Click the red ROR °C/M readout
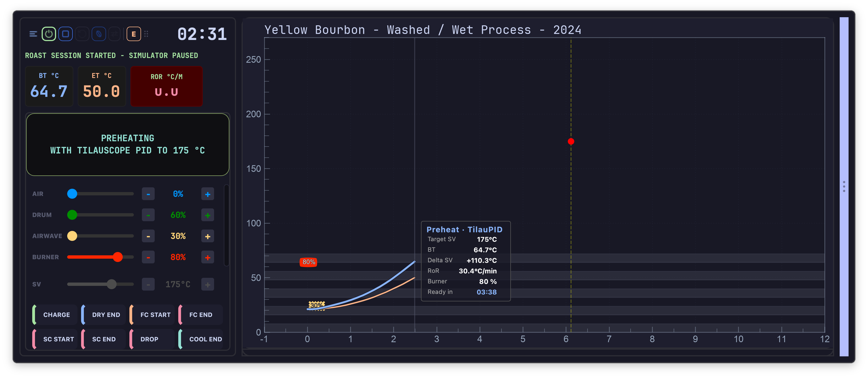This screenshot has height=378, width=868. (x=166, y=86)
